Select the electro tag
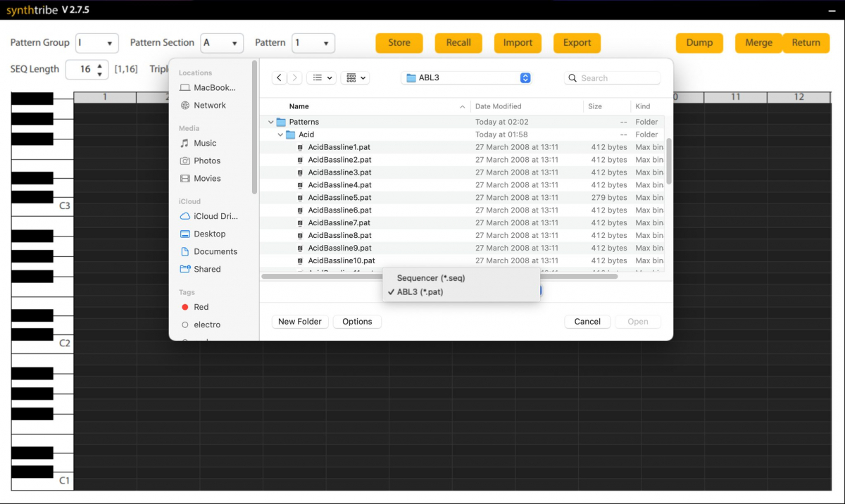Viewport: 845px width, 504px height. 206,325
